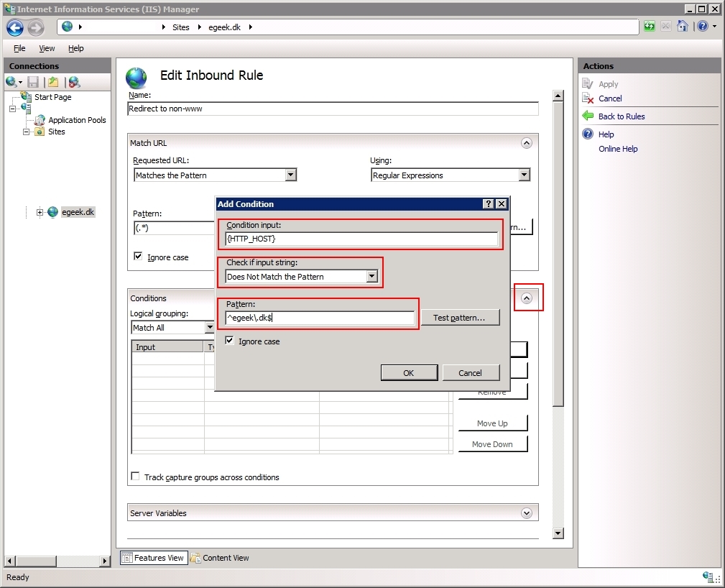Click the Test pattern button
This screenshot has width=725, height=588.
[x=460, y=318]
